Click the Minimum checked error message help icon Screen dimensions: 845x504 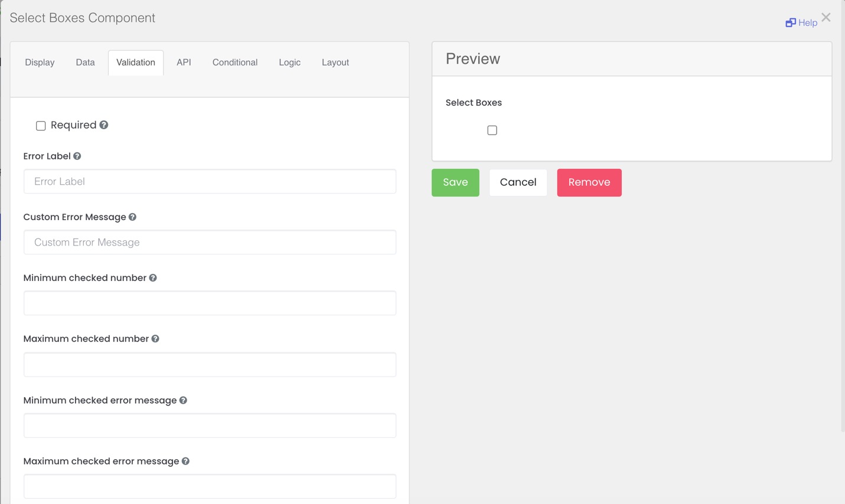(184, 400)
